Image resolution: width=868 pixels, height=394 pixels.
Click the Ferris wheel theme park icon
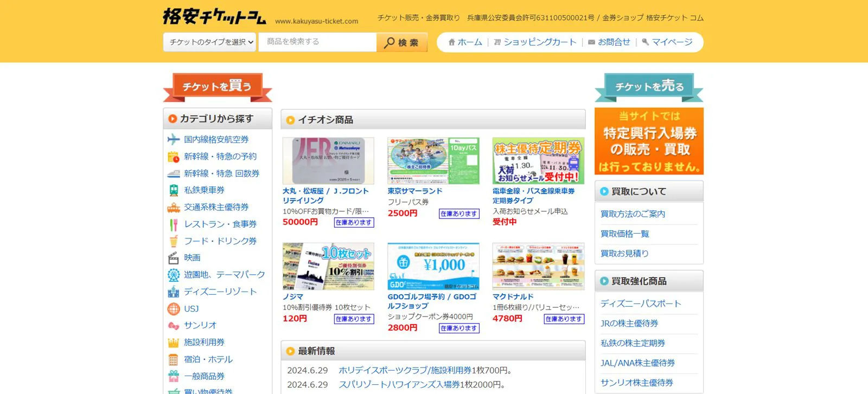[173, 275]
